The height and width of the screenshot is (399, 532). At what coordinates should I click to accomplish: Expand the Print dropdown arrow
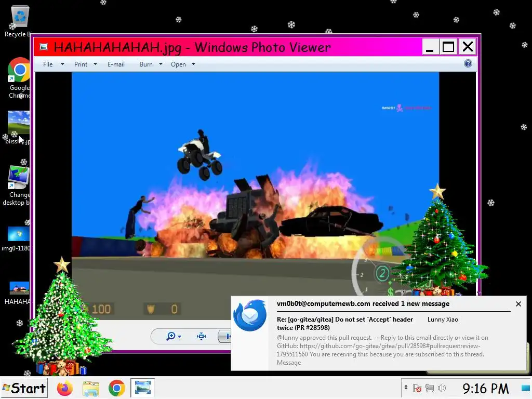(96, 64)
